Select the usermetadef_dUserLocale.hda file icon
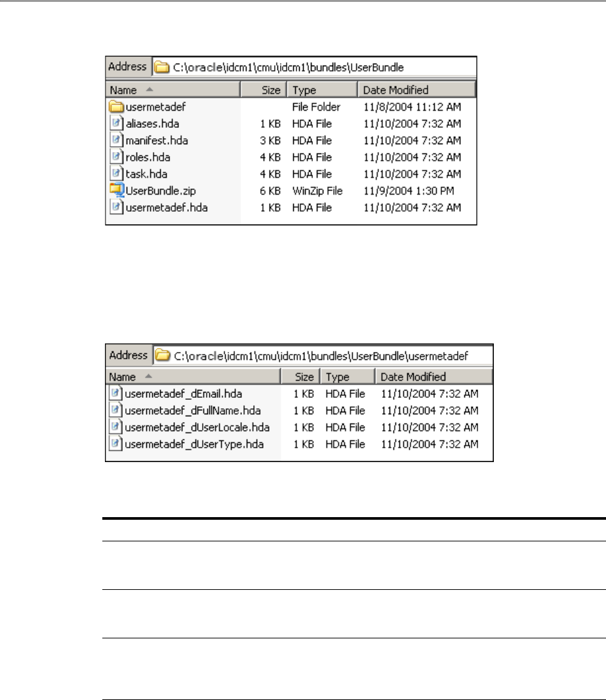This screenshot has height=700, width=606. 115,427
